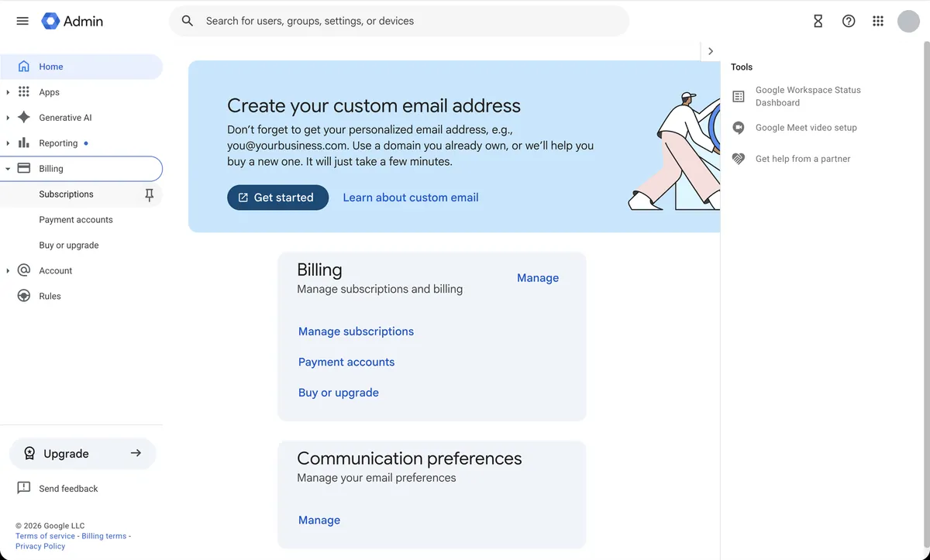Expand the Account section arrow
The image size is (930, 560).
click(8, 270)
